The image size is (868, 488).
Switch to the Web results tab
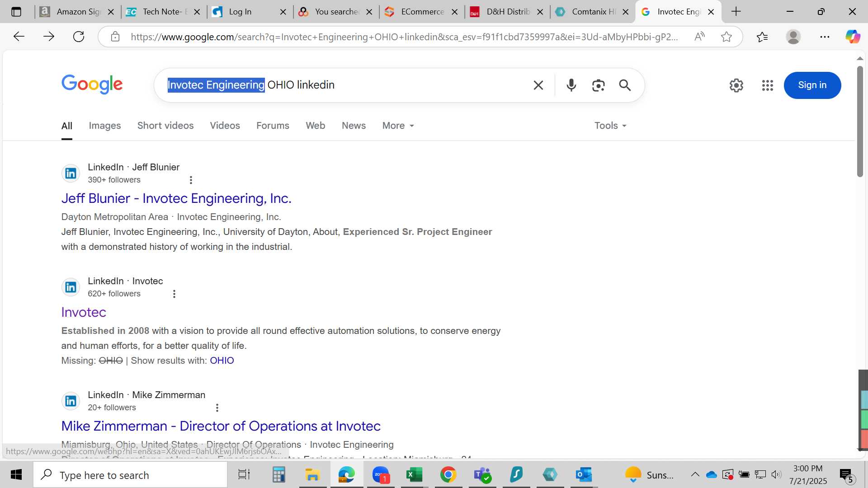315,126
